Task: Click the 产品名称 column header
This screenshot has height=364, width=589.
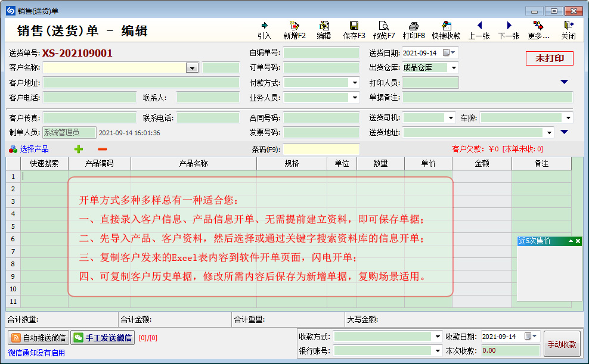Action: coord(194,164)
